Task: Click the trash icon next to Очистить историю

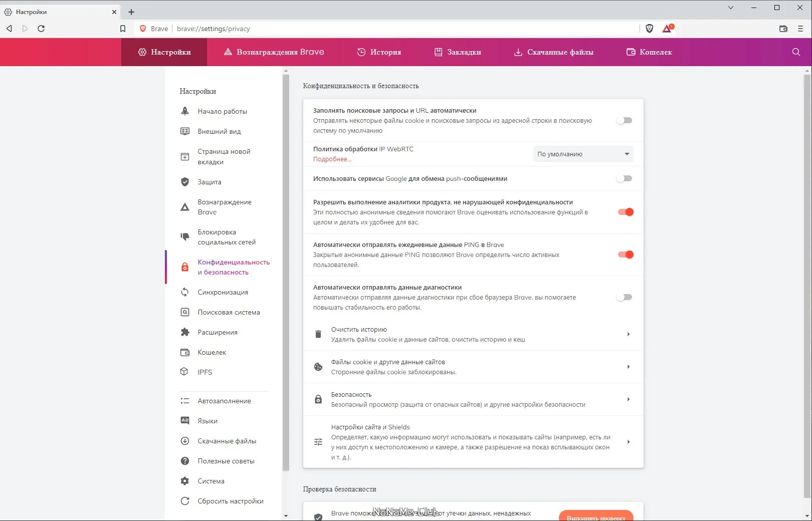Action: click(x=318, y=334)
